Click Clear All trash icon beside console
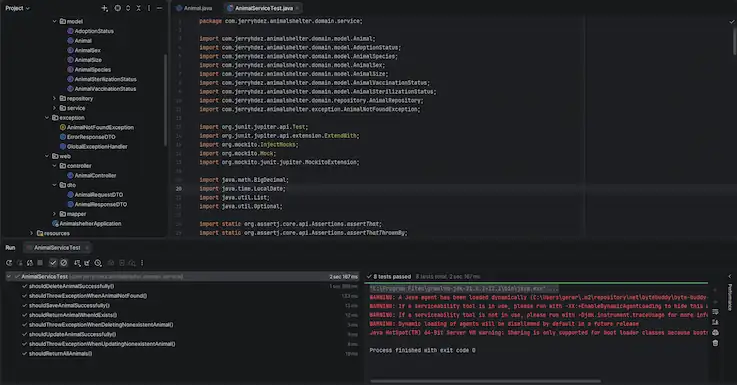This screenshot has height=385, width=737. click(x=715, y=343)
